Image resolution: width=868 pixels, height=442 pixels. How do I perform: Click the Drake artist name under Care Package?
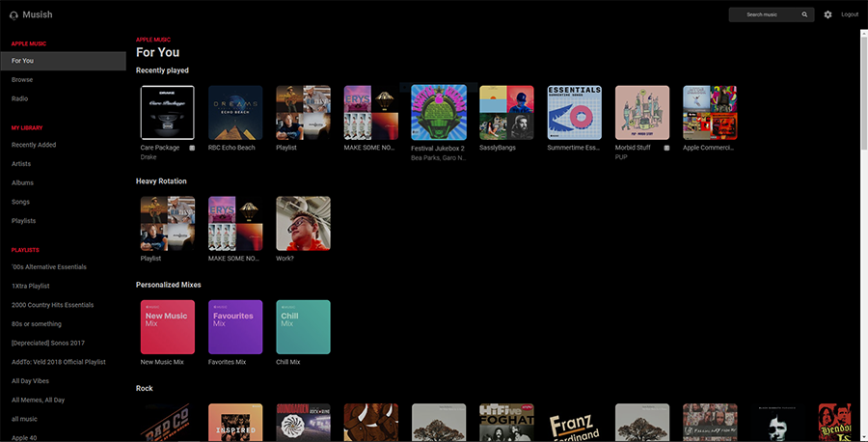[149, 157]
